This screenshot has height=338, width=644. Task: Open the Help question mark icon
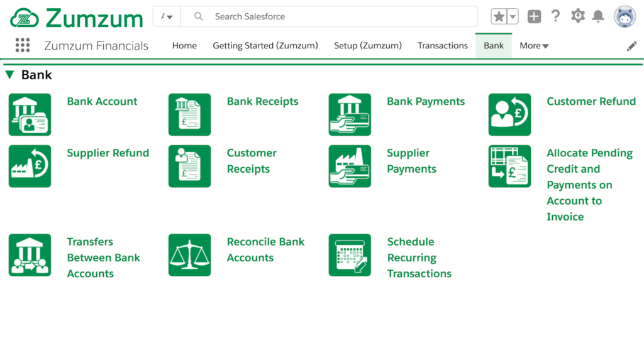tap(556, 16)
